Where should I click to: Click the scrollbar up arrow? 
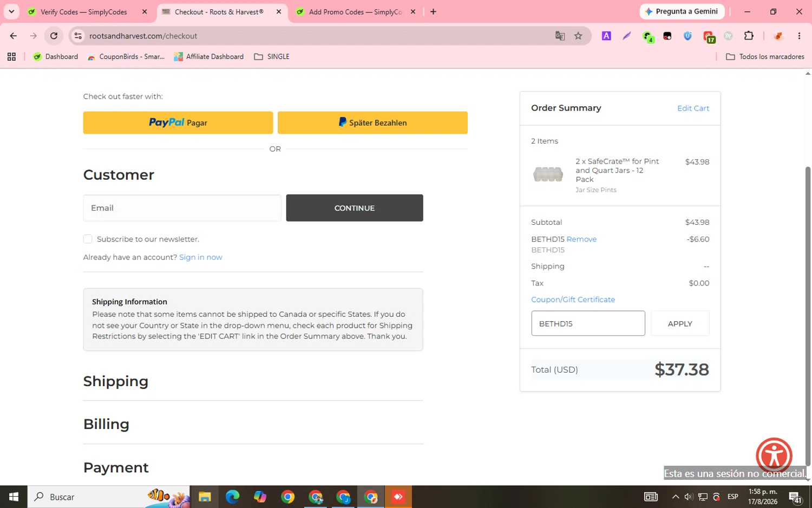808,74
